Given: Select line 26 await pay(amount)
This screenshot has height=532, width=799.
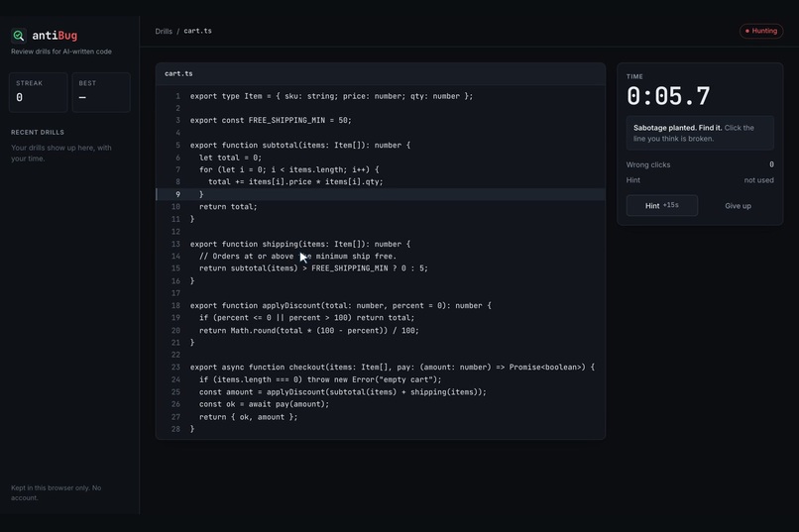Looking at the screenshot, I should [x=380, y=404].
